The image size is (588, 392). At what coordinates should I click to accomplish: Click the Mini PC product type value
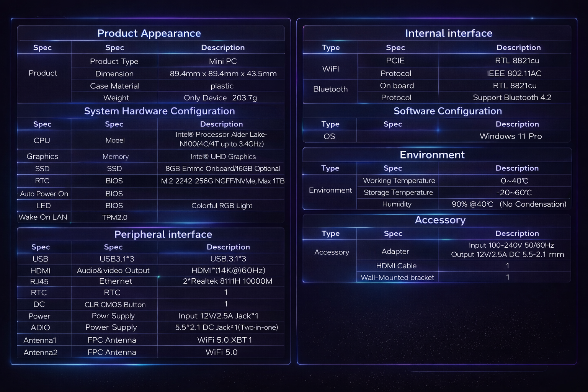pos(222,61)
